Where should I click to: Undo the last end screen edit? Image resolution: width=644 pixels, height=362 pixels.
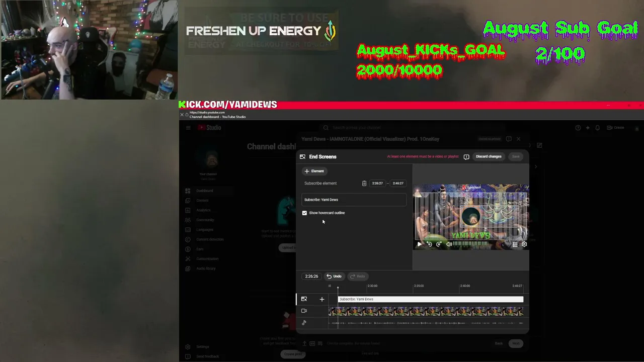334,277
